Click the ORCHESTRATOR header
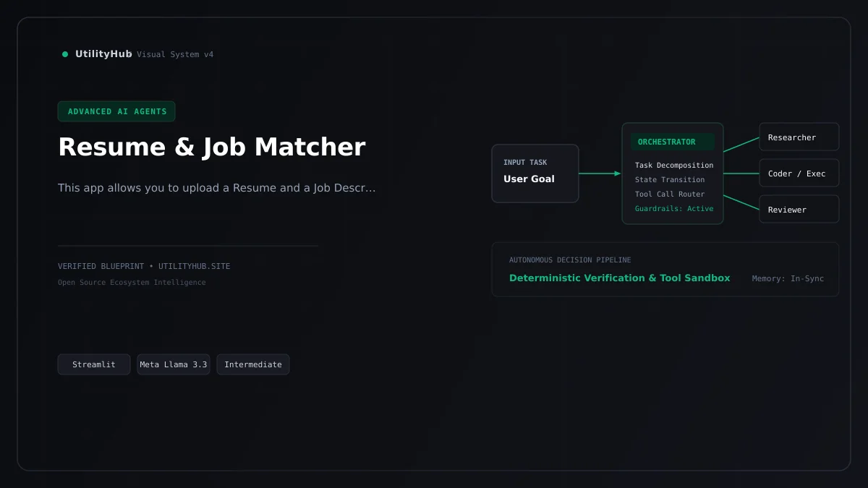Viewport: 868px width, 488px height. point(673,142)
